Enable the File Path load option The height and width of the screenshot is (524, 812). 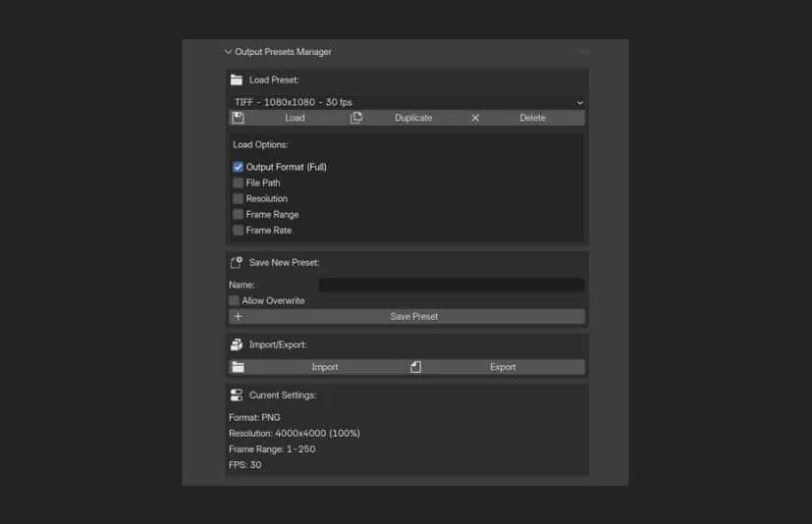click(x=238, y=183)
